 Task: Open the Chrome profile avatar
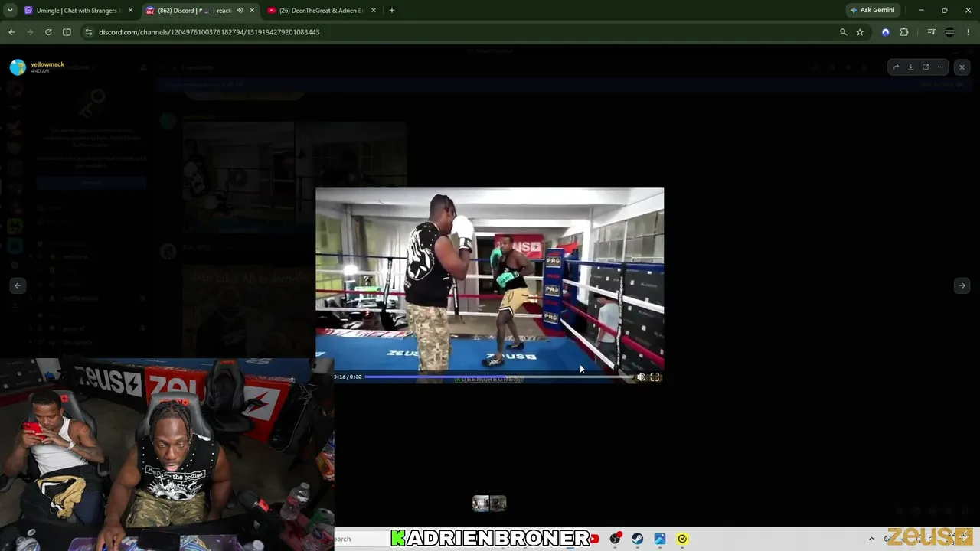coord(950,32)
